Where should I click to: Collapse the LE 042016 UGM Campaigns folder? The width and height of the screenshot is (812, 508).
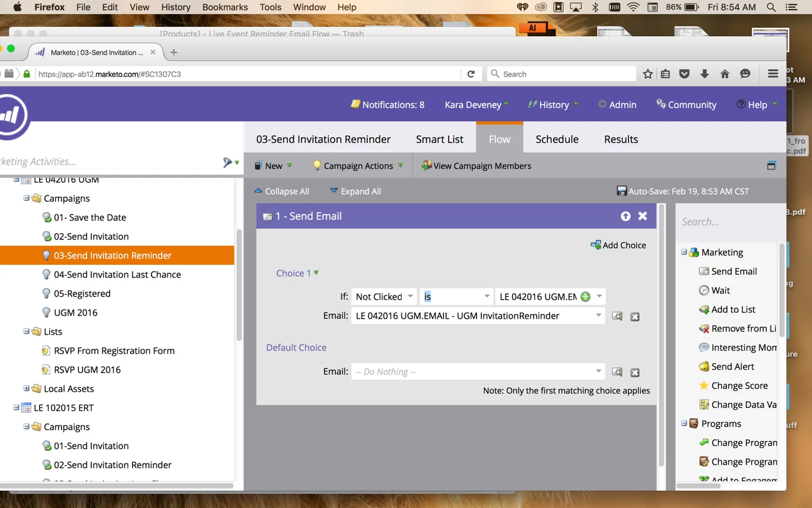click(x=27, y=198)
